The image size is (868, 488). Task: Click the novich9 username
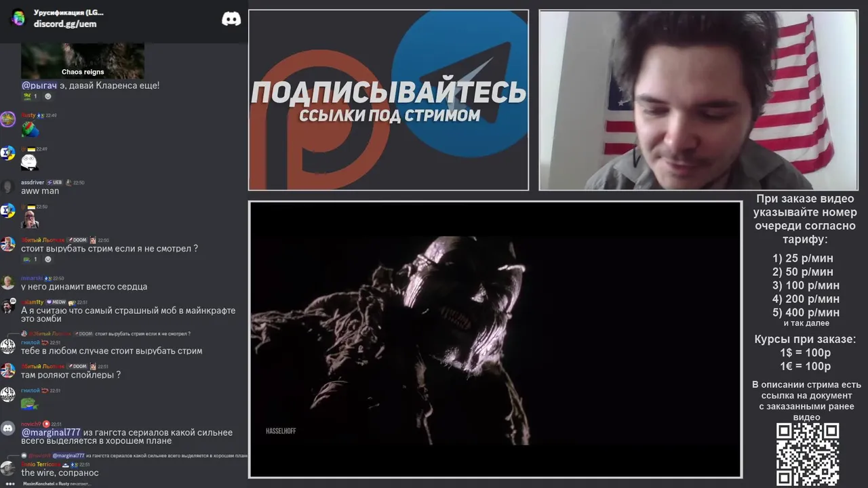(x=31, y=424)
